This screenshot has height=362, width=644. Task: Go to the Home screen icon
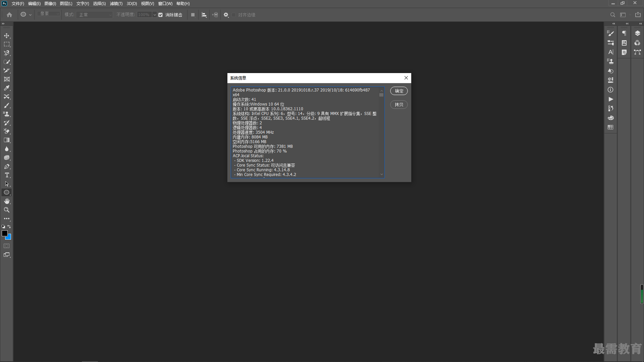pyautogui.click(x=9, y=15)
